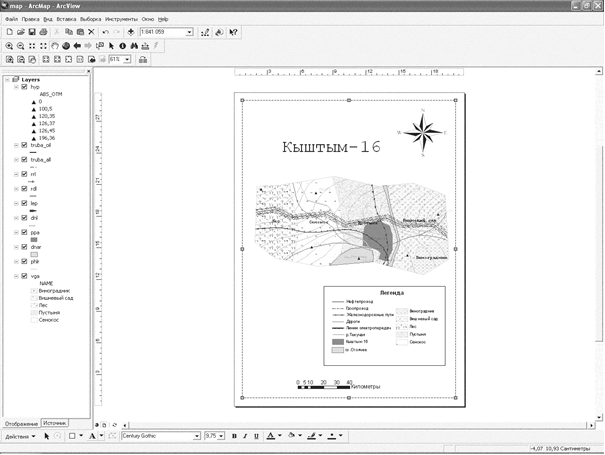The height and width of the screenshot is (455, 605).
Task: Click the Save map document icon
Action: tap(33, 32)
